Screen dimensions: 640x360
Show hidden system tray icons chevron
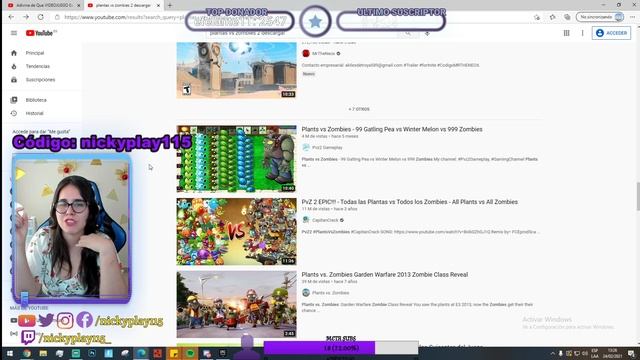click(553, 353)
